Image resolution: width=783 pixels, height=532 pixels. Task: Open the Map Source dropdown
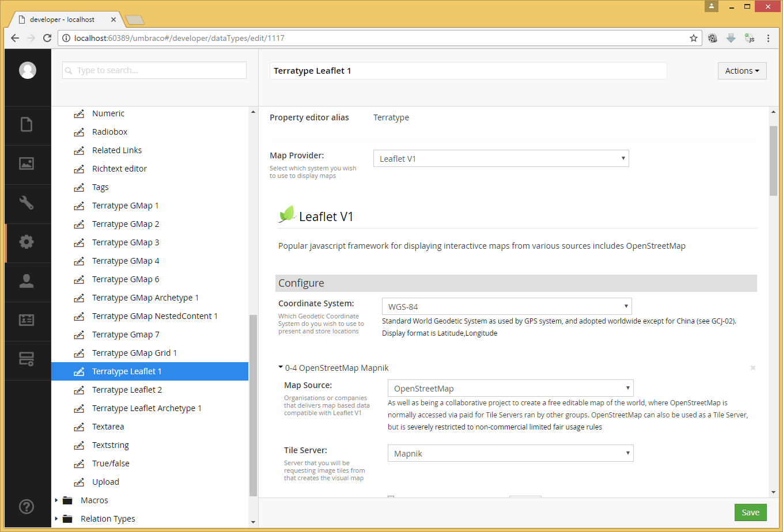(x=510, y=388)
